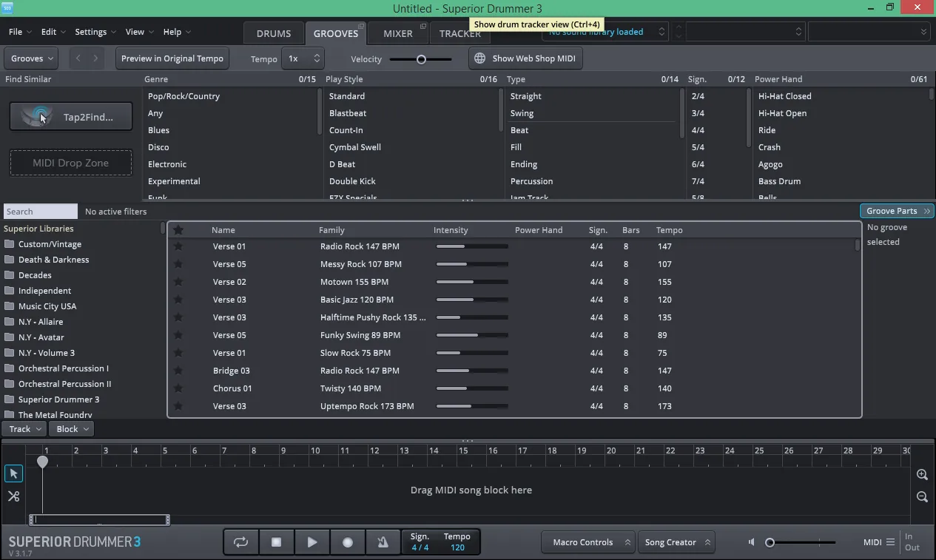Zoom in on the timeline

click(x=922, y=475)
